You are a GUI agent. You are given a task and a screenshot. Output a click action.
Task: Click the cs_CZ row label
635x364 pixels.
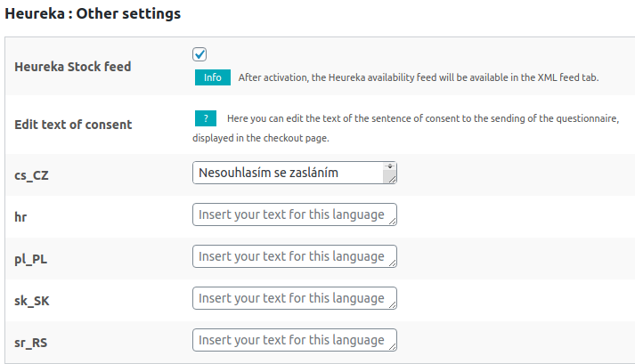click(x=31, y=175)
